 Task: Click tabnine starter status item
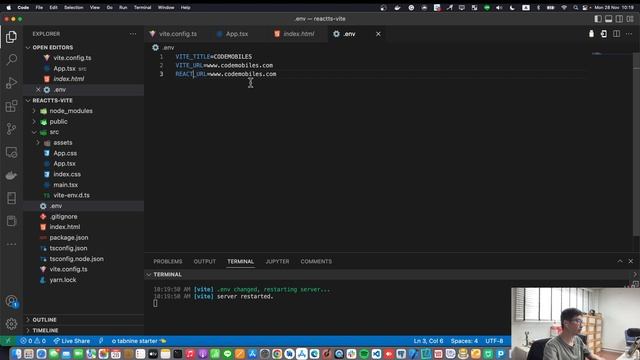click(139, 341)
